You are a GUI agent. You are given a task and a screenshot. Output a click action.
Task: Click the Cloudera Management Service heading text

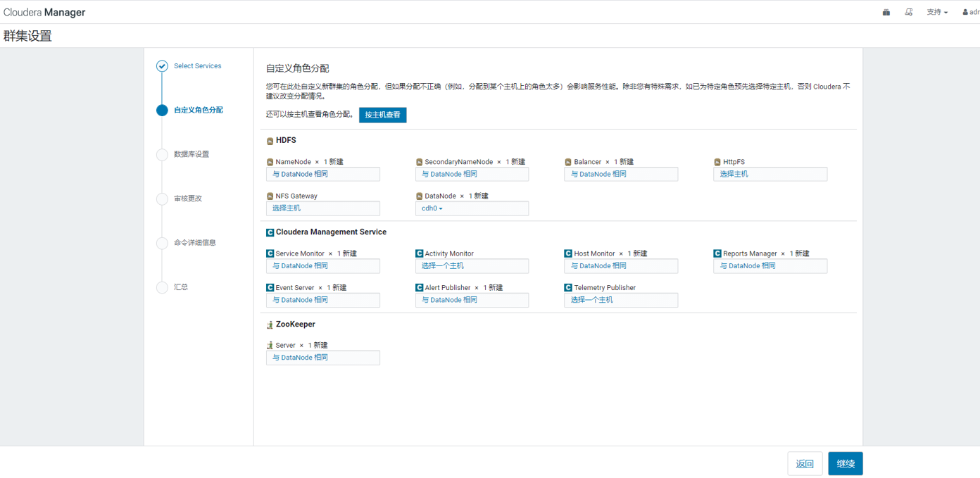coord(331,232)
